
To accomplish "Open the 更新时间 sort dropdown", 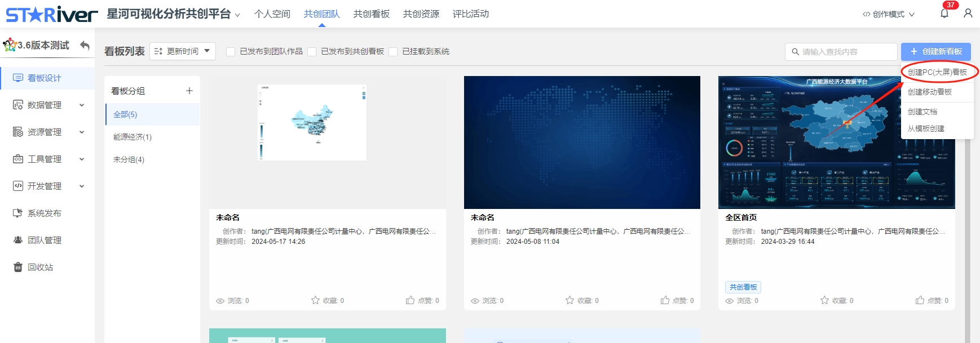I will (183, 51).
